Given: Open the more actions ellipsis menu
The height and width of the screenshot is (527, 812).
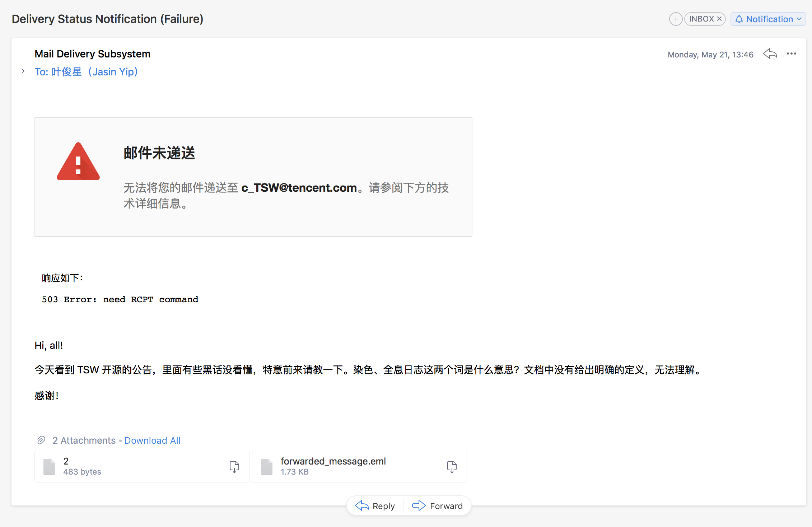Looking at the screenshot, I should (x=792, y=54).
